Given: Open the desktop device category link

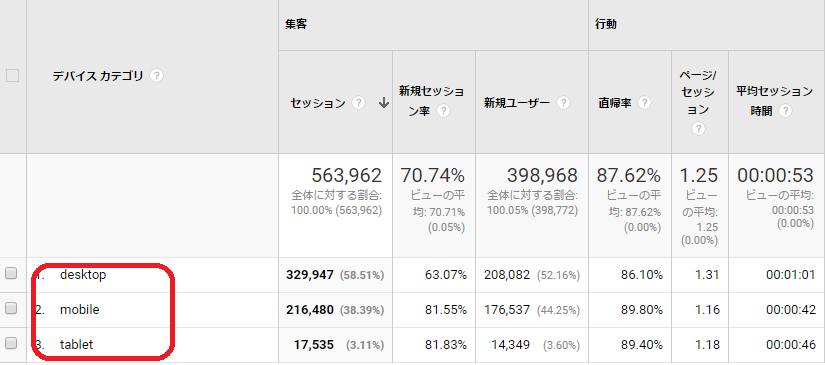Looking at the screenshot, I should (x=83, y=275).
